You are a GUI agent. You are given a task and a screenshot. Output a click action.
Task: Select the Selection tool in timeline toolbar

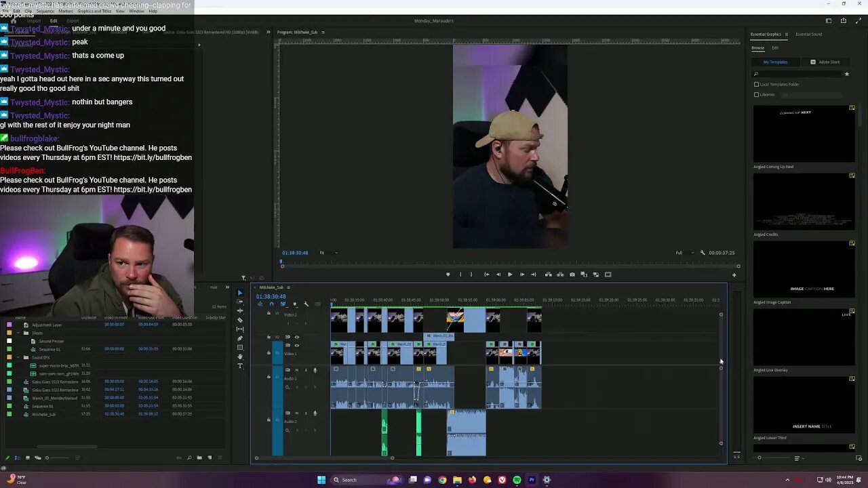point(239,293)
